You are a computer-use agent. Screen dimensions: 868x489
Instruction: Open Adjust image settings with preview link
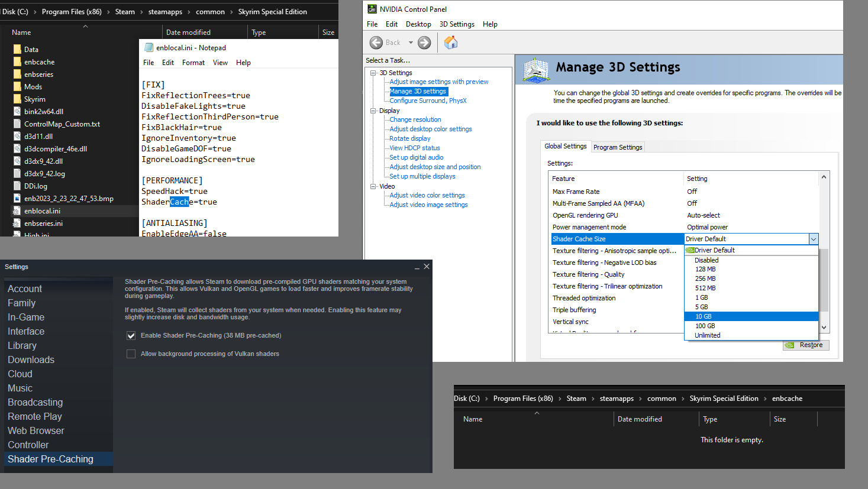pyautogui.click(x=439, y=82)
